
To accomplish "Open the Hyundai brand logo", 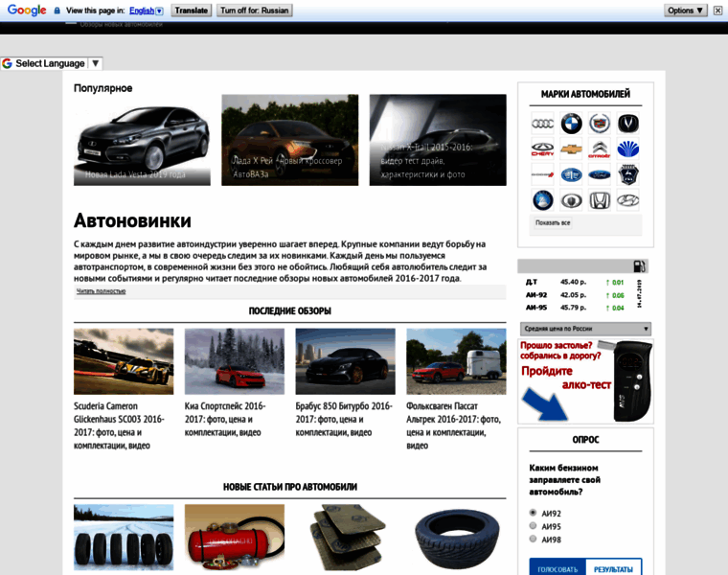I will pyautogui.click(x=628, y=200).
